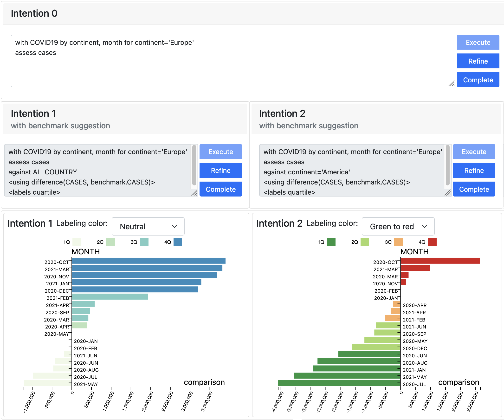Click the 3Q orange legend swatch

click(398, 242)
